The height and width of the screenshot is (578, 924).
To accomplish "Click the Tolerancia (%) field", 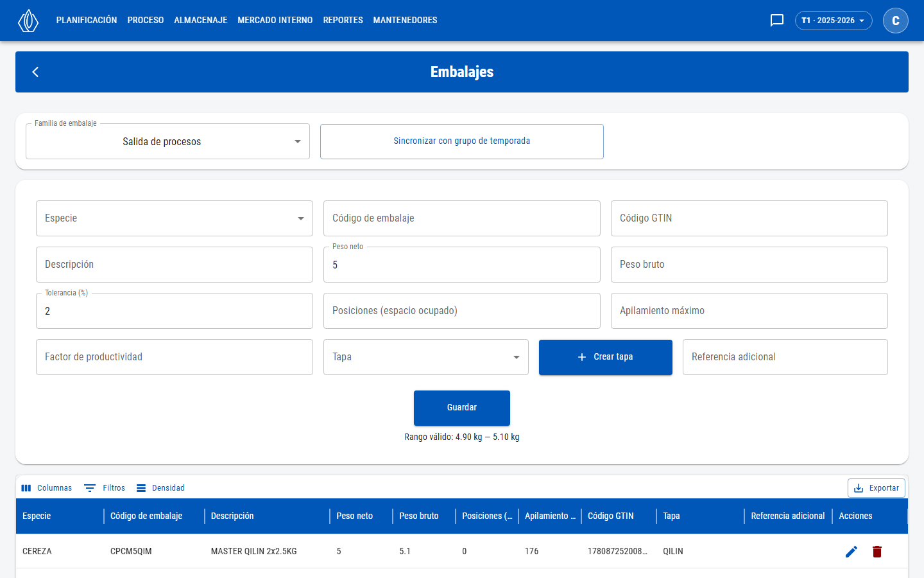I will tap(175, 311).
